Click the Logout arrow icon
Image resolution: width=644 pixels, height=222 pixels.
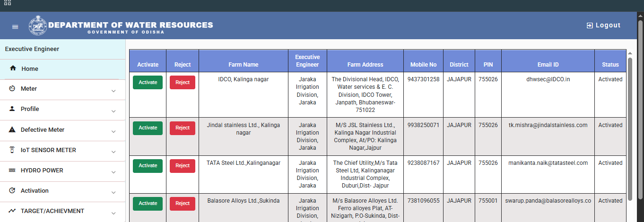590,26
